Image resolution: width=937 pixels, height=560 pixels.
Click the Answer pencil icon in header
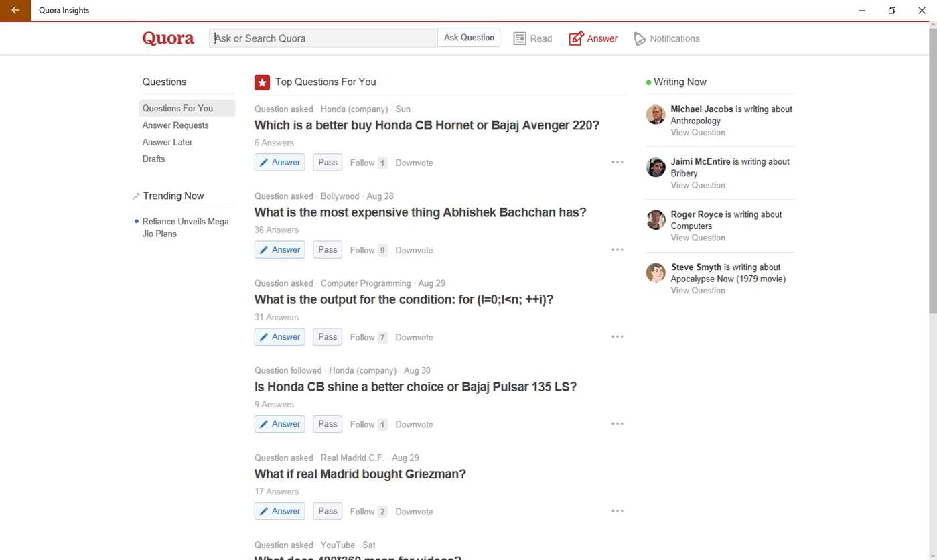[x=576, y=38]
